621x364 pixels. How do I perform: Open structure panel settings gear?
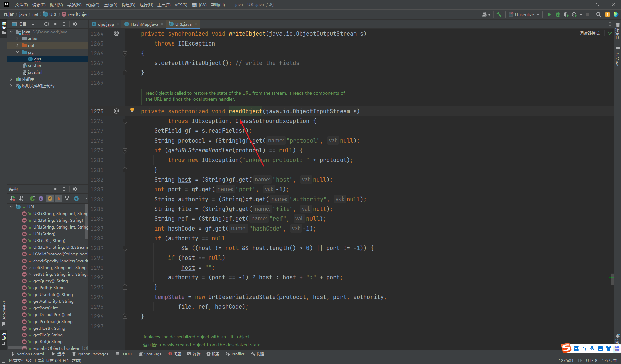75,189
